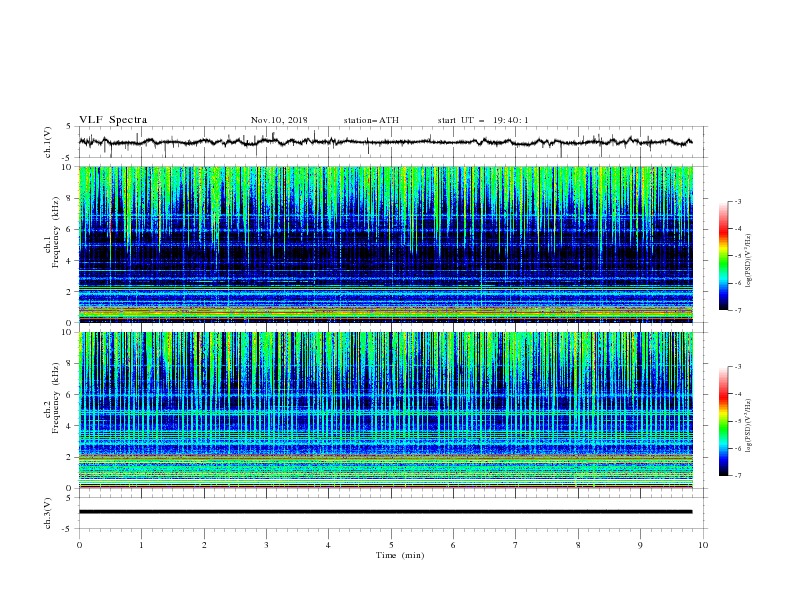Click the lower colorbar "log(PSD)(V²/Hz)" label
The image size is (792, 612).
(748, 426)
